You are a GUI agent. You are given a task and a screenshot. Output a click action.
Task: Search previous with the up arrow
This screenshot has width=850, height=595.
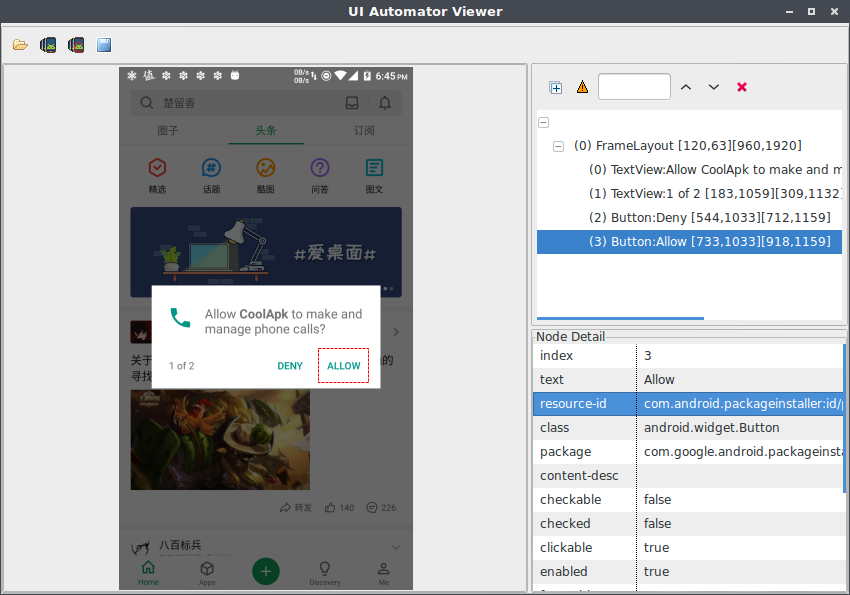(686, 87)
